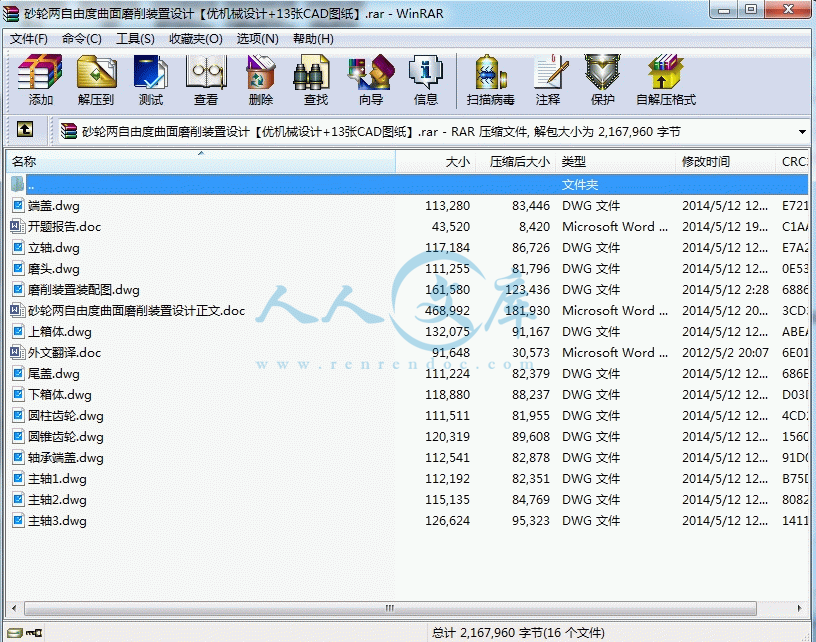Click the WinRAR title bar app icon
816x642 pixels.
11,14
